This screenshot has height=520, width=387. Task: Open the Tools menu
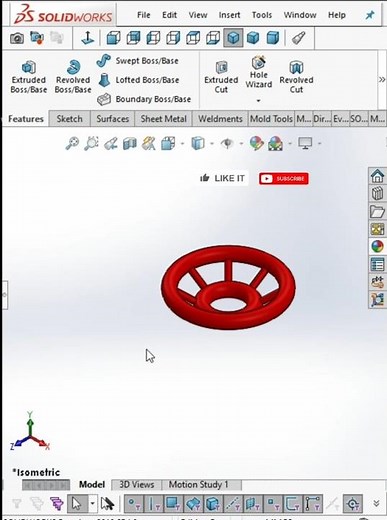pos(262,15)
